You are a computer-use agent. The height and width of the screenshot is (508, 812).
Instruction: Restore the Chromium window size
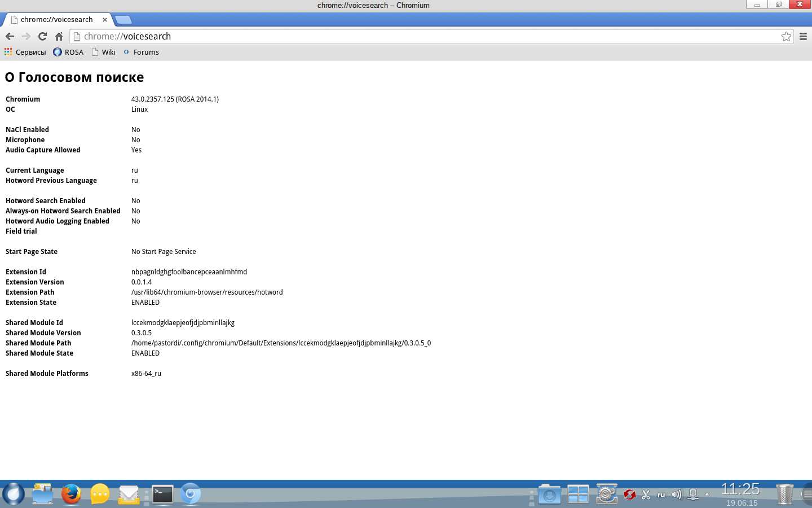778,5
